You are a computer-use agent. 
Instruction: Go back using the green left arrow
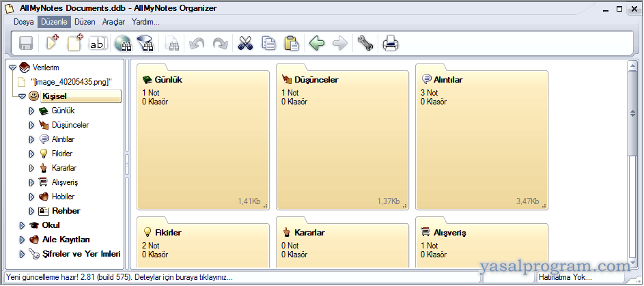pos(317,44)
